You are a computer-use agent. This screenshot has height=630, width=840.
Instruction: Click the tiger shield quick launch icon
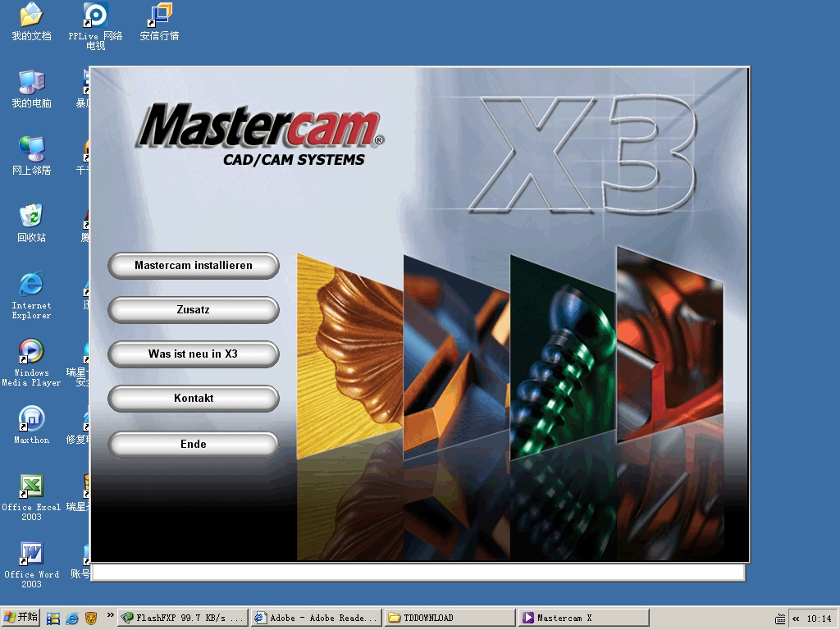pyautogui.click(x=91, y=619)
